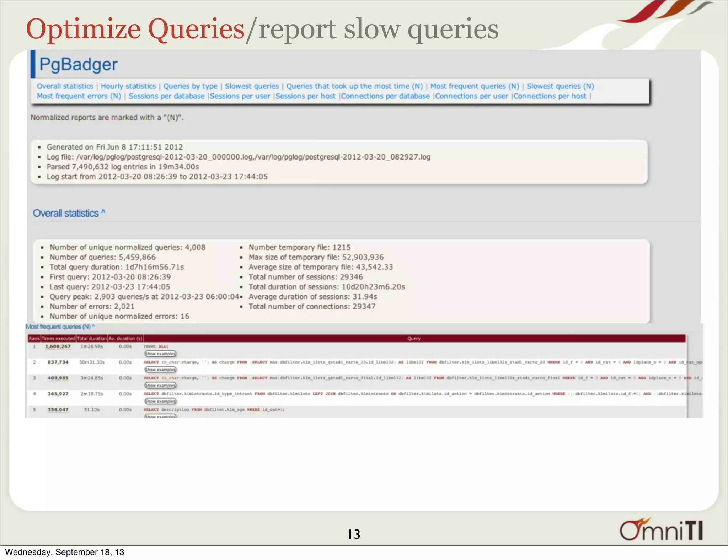728x560 pixels.
Task: Click 'Query peak: 2,903 queries/s' line
Action: 144,297
